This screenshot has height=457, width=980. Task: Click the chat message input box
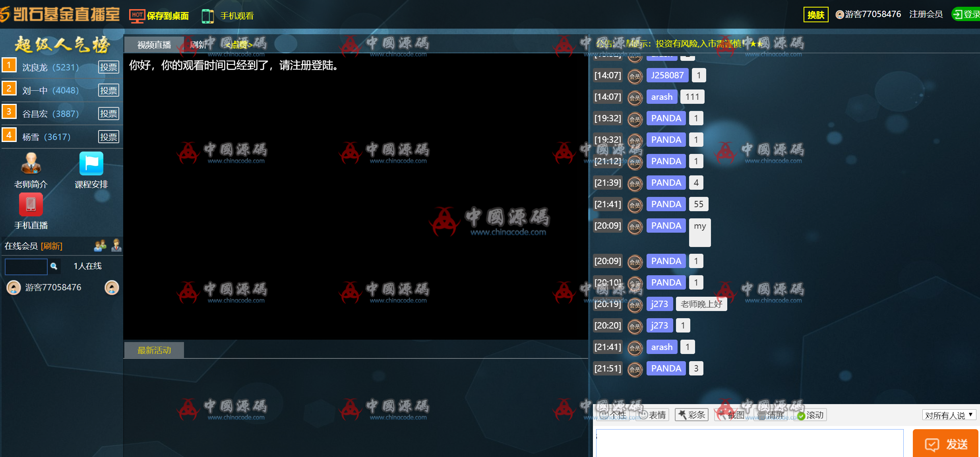coord(749,442)
